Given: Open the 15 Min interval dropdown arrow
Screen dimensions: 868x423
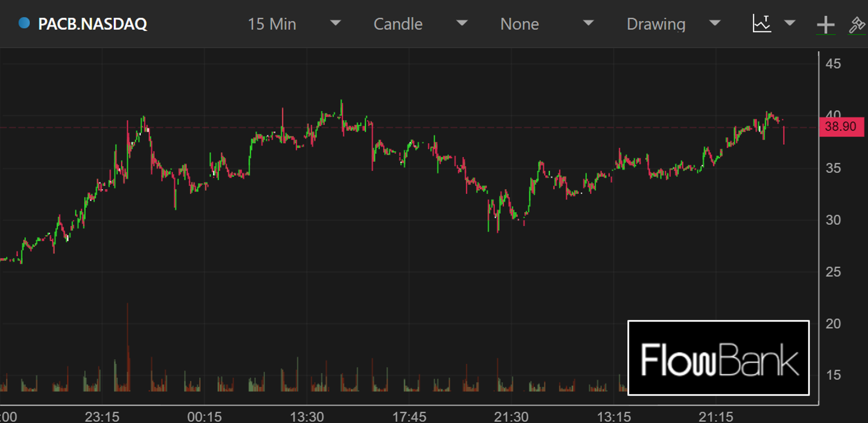Looking at the screenshot, I should coord(335,23).
